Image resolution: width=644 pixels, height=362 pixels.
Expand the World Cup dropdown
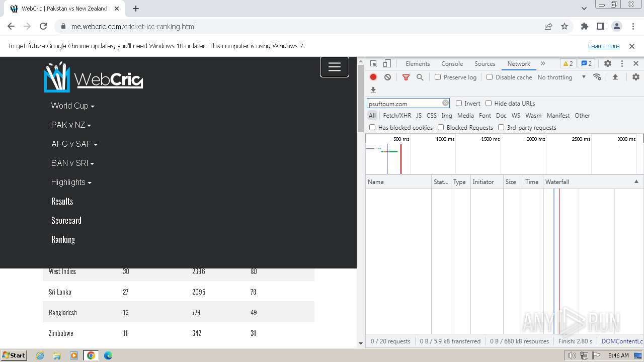[x=72, y=106]
